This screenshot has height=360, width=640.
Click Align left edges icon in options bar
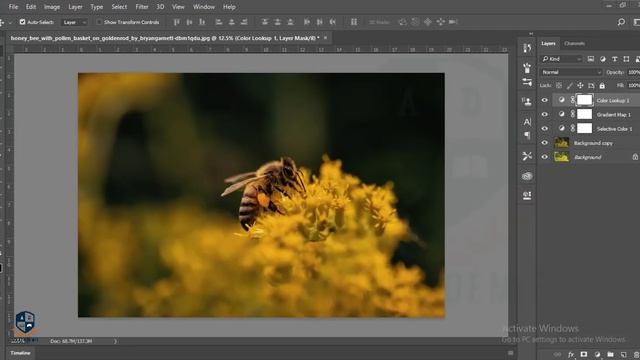219,22
